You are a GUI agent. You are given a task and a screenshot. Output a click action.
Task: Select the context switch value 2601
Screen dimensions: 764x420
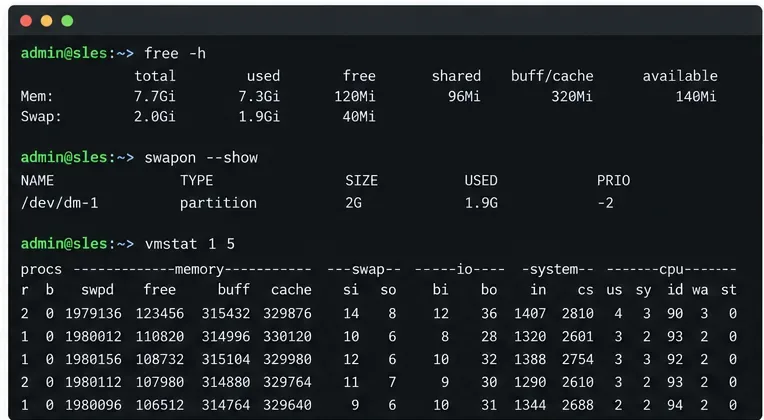578,337
